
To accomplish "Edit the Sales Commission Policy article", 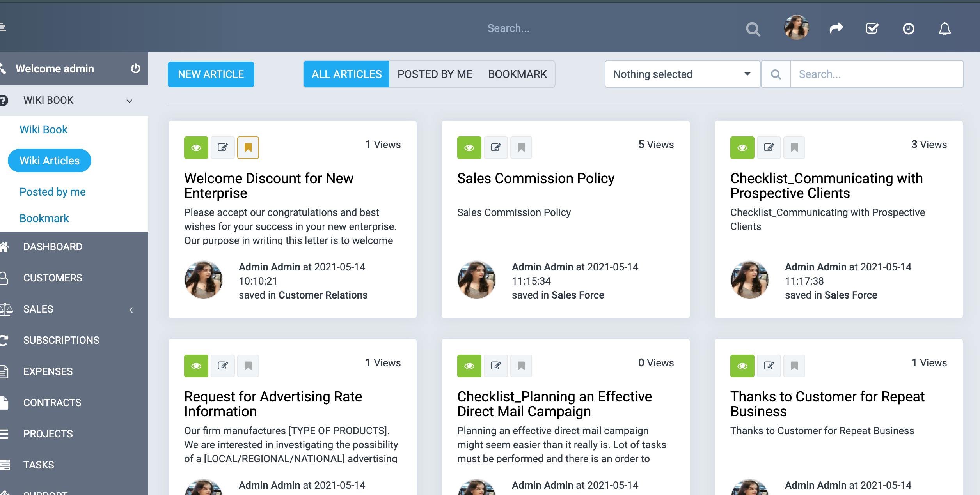I will tap(496, 147).
